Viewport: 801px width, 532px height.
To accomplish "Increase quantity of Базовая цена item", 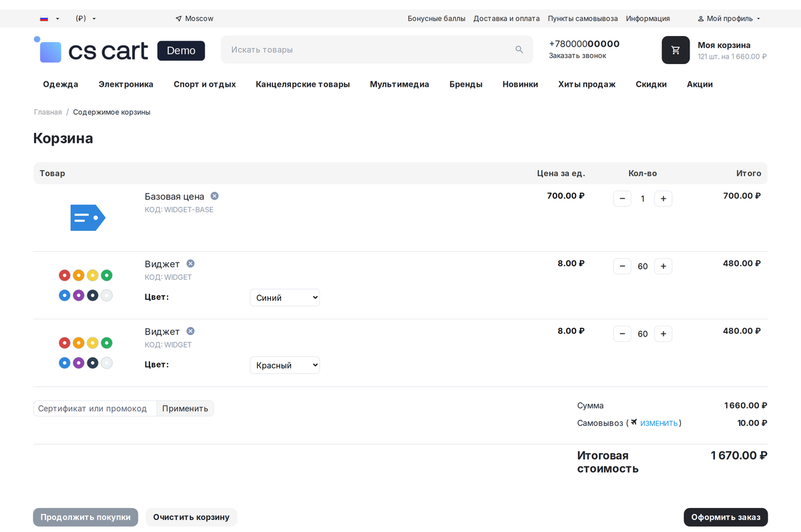I will 663,198.
